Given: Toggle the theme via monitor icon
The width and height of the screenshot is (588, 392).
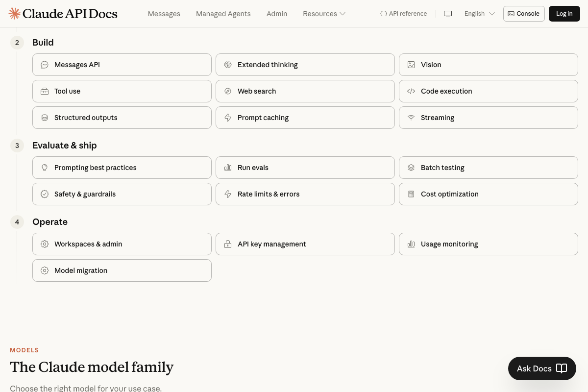Looking at the screenshot, I should [448, 14].
